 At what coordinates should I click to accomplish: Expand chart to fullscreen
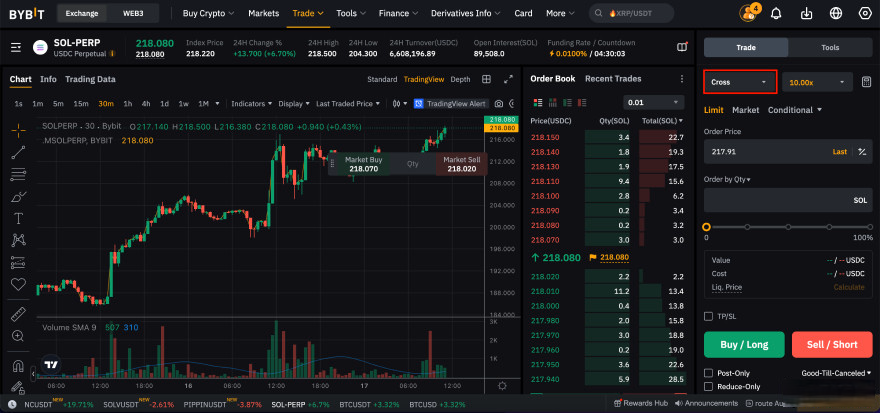point(508,79)
